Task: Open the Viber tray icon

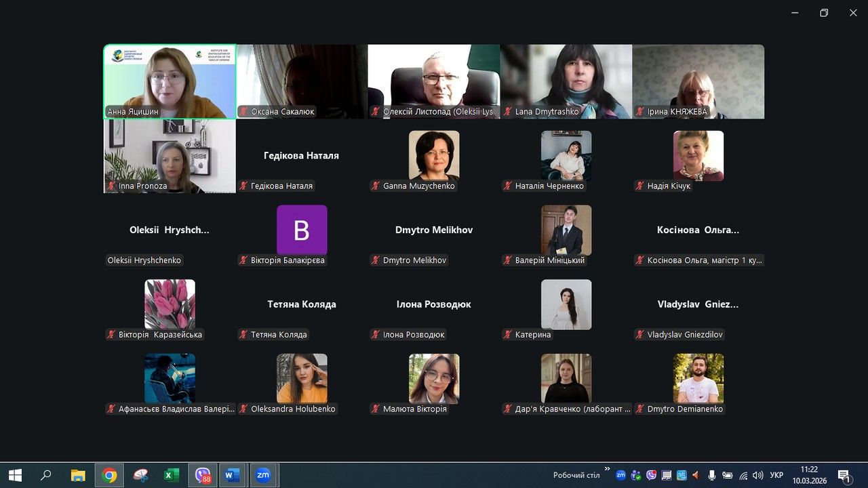Action: tap(652, 475)
